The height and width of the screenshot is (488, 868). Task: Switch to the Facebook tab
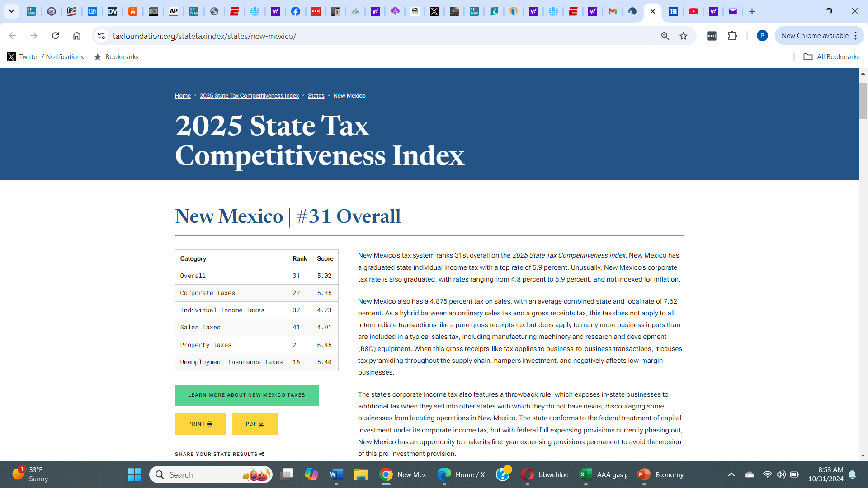295,11
